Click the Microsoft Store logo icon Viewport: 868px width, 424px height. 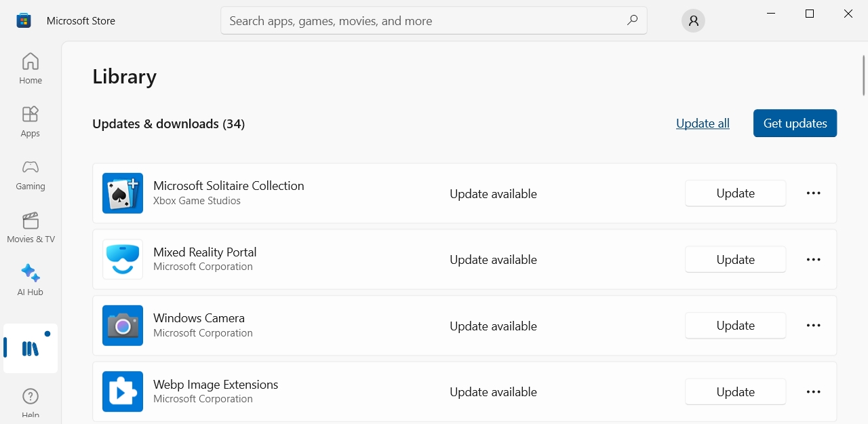click(x=24, y=21)
